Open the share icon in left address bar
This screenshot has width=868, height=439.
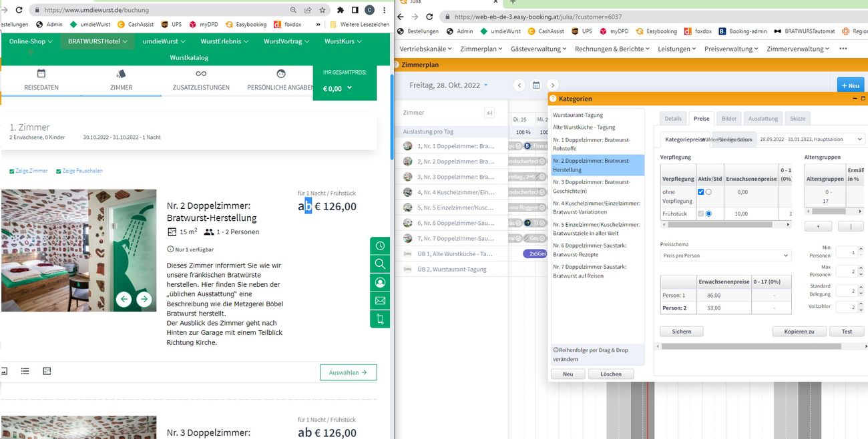[x=308, y=10]
